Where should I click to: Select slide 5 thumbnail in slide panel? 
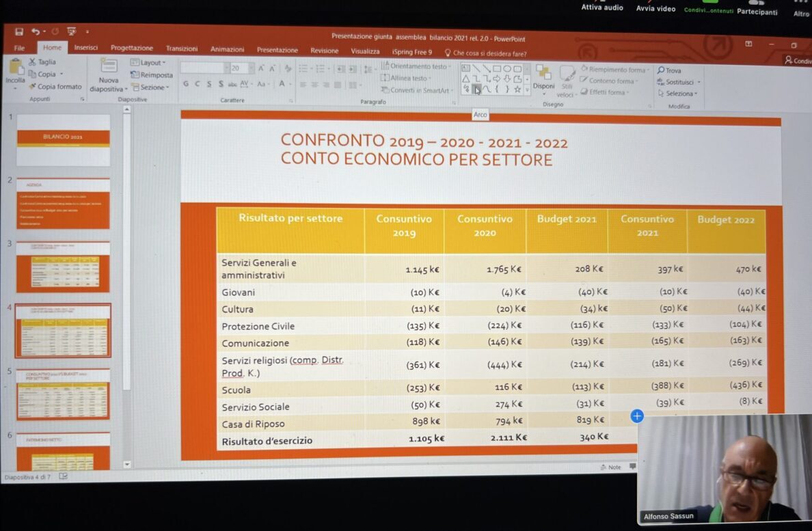tap(63, 394)
